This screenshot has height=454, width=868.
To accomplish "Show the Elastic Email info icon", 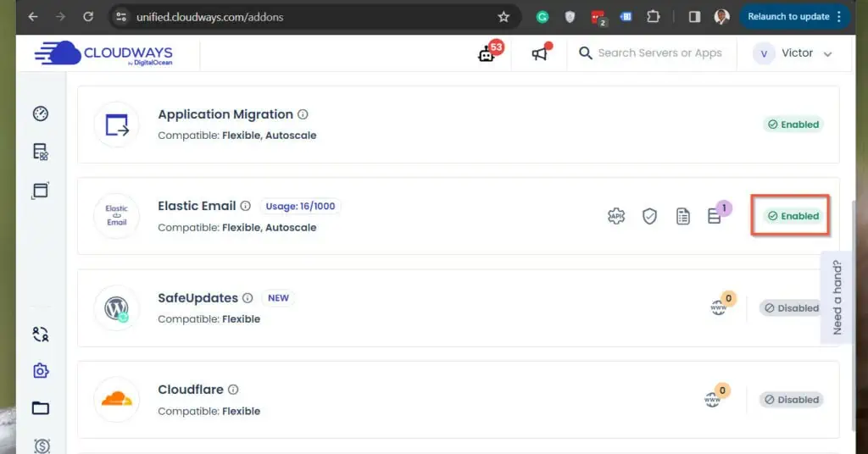I will pyautogui.click(x=245, y=206).
